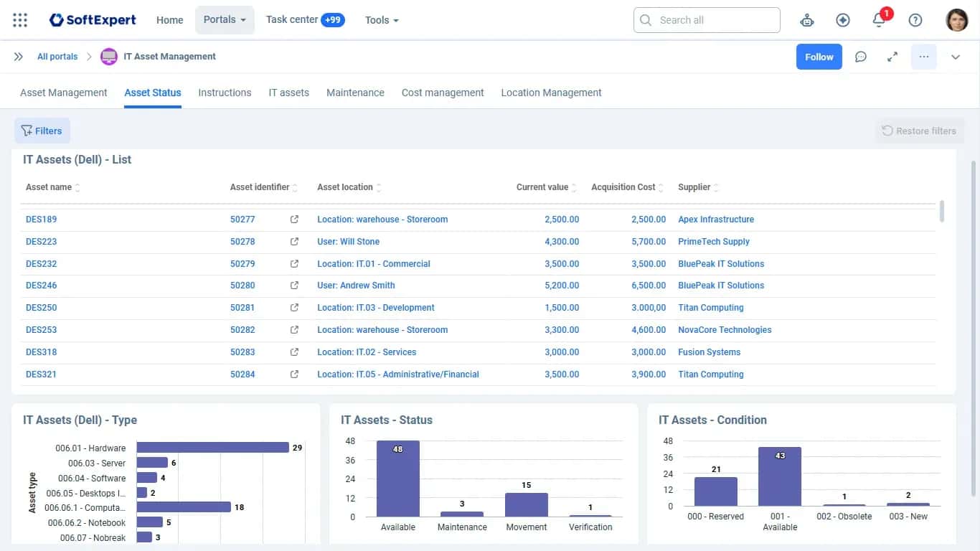Open the help question mark icon
980x551 pixels.
tap(915, 20)
